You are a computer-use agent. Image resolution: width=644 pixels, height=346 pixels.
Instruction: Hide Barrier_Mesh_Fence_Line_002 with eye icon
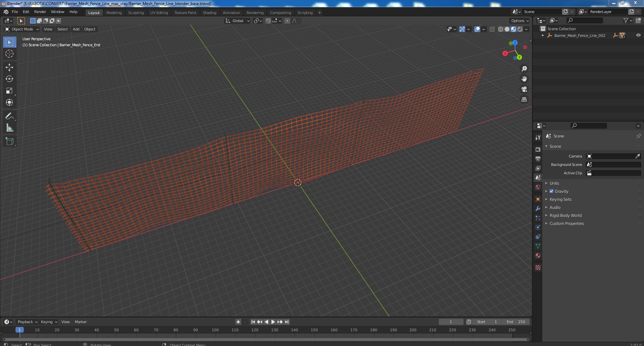638,35
